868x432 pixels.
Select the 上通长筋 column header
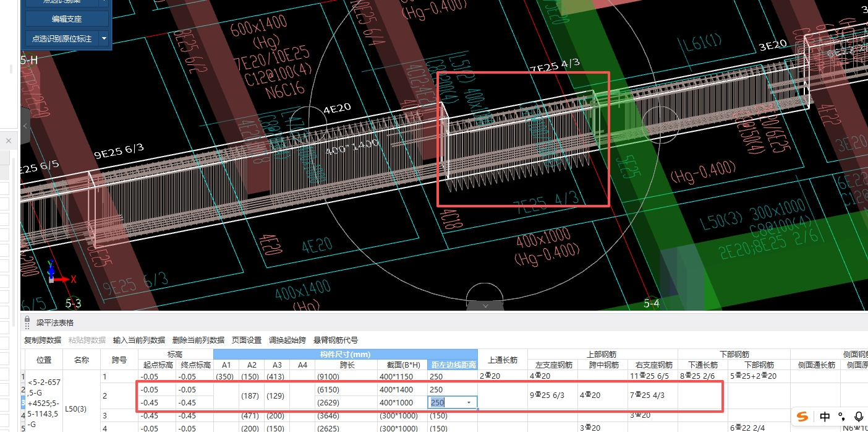click(x=503, y=360)
